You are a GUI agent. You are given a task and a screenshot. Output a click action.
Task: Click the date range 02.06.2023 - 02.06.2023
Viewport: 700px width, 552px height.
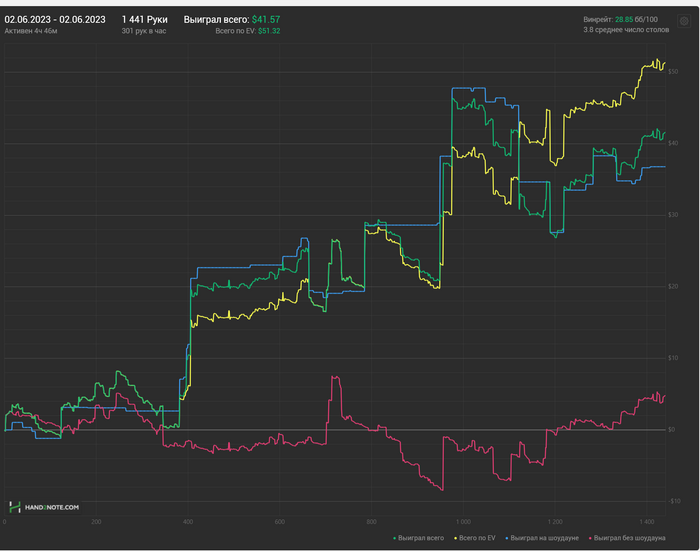[x=55, y=20]
